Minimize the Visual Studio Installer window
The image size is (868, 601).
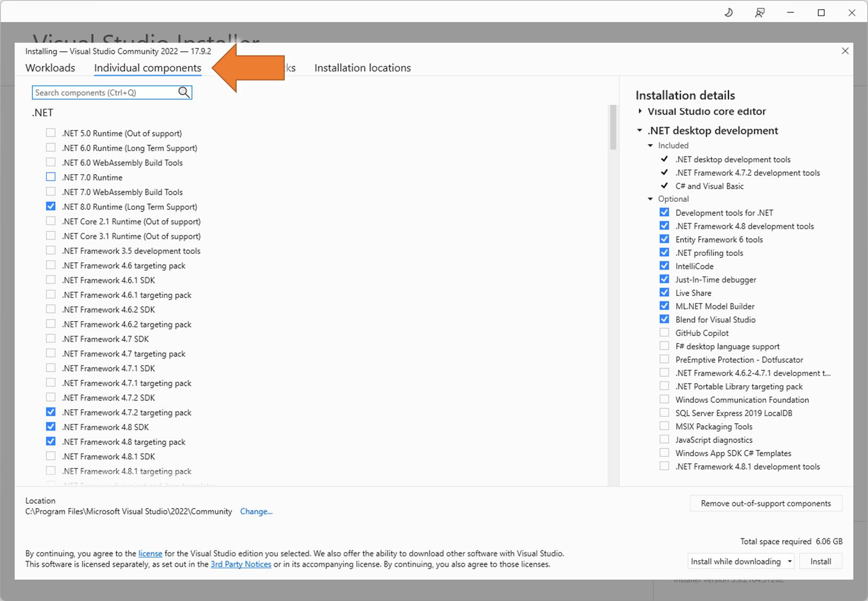[791, 13]
